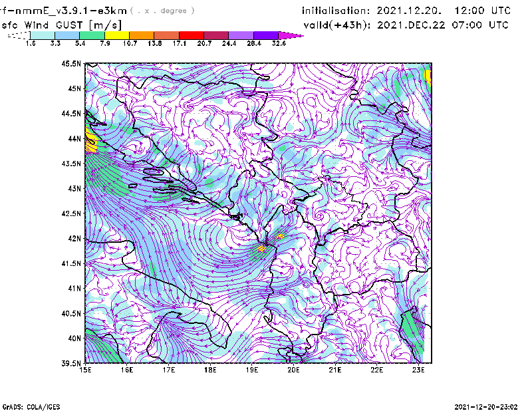This screenshot has width=532, height=411.
Task: Click the '41.5N' latitude label
Action: click(x=71, y=263)
